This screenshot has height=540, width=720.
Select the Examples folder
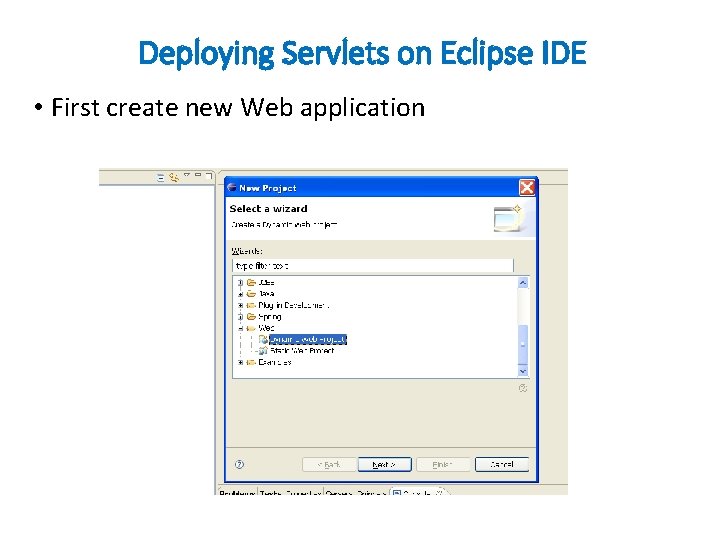pos(275,363)
